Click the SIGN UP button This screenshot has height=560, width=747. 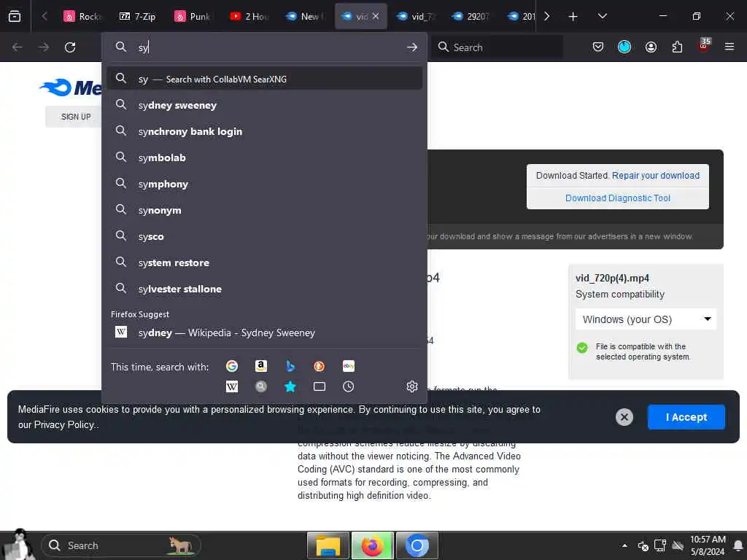coord(75,117)
